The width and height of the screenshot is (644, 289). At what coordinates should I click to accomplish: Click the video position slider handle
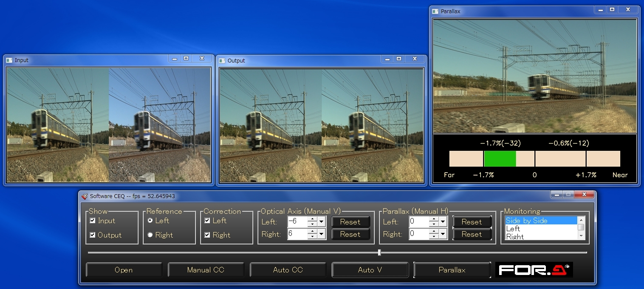379,252
